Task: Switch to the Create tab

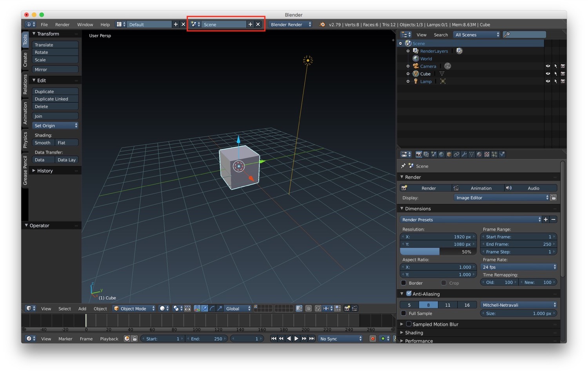Action: [x=25, y=59]
